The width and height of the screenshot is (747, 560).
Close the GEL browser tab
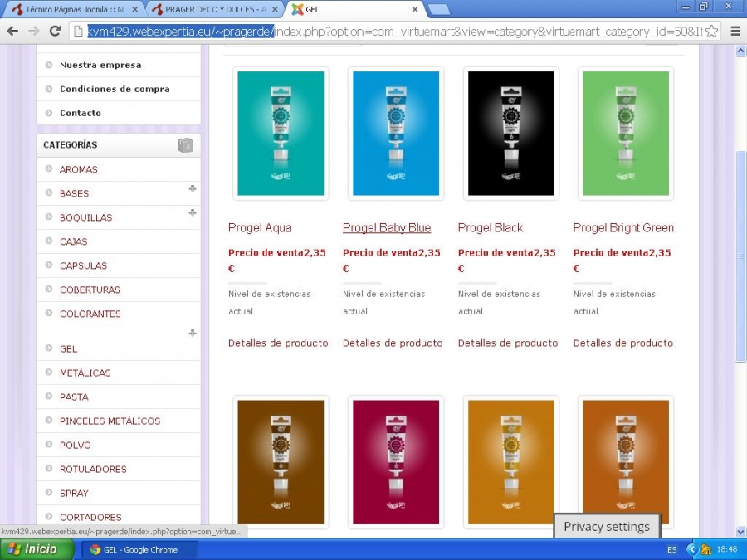point(415,9)
